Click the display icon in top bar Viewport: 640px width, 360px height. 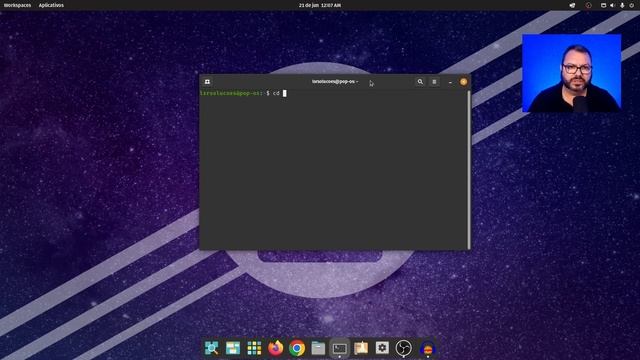[x=603, y=5]
